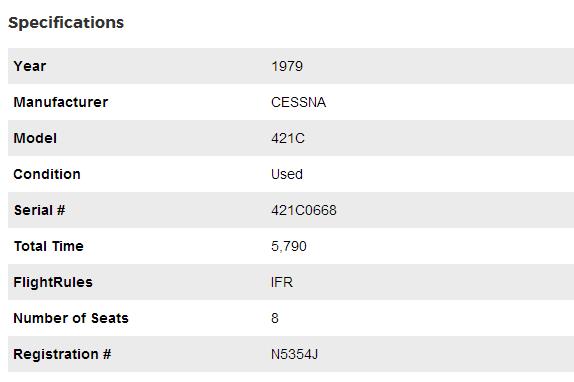The height and width of the screenshot is (382, 574).
Task: Click the seat count value 8
Action: [275, 318]
